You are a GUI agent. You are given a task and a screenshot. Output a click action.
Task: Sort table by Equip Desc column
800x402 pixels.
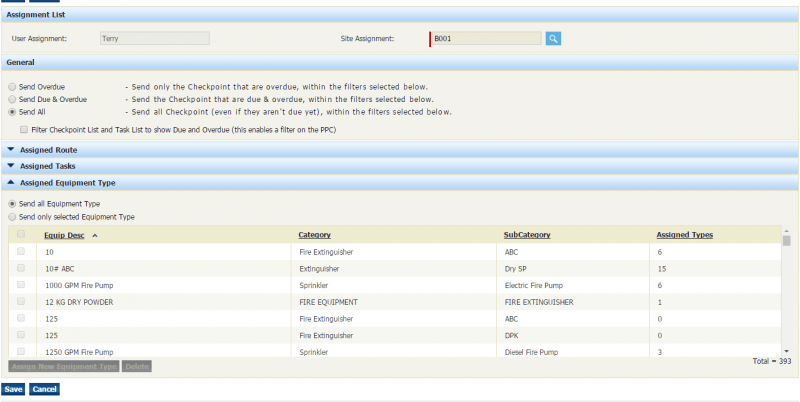pyautogui.click(x=64, y=235)
